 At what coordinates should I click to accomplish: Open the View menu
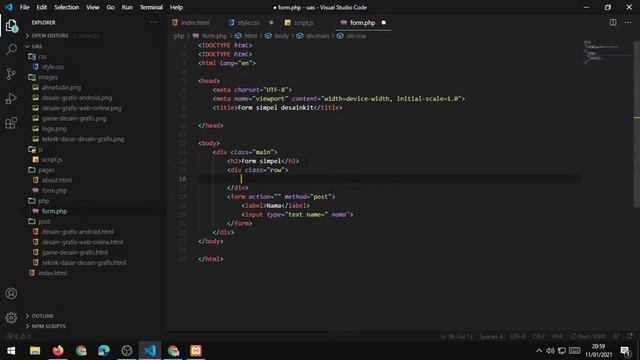pyautogui.click(x=93, y=7)
